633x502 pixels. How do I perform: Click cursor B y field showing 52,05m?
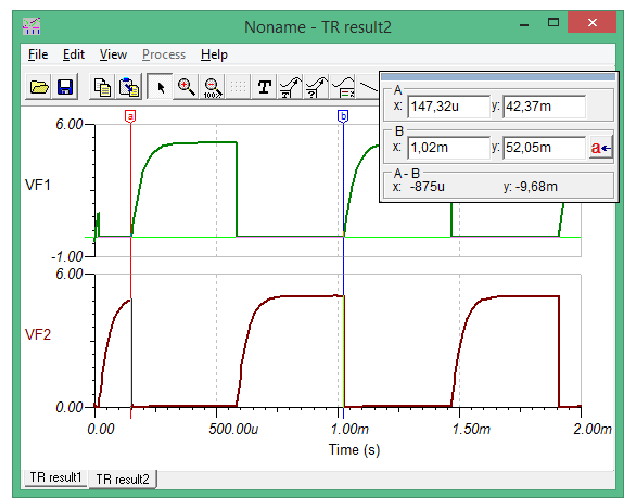(544, 148)
